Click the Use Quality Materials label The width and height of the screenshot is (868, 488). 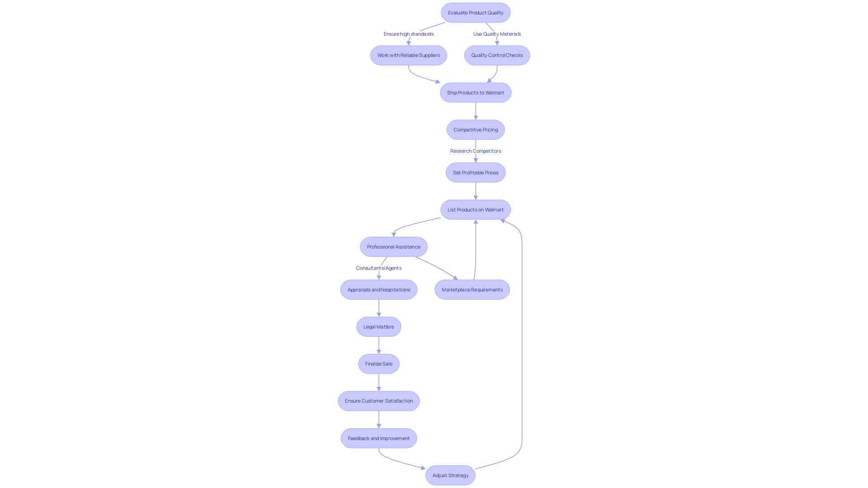pyautogui.click(x=496, y=33)
